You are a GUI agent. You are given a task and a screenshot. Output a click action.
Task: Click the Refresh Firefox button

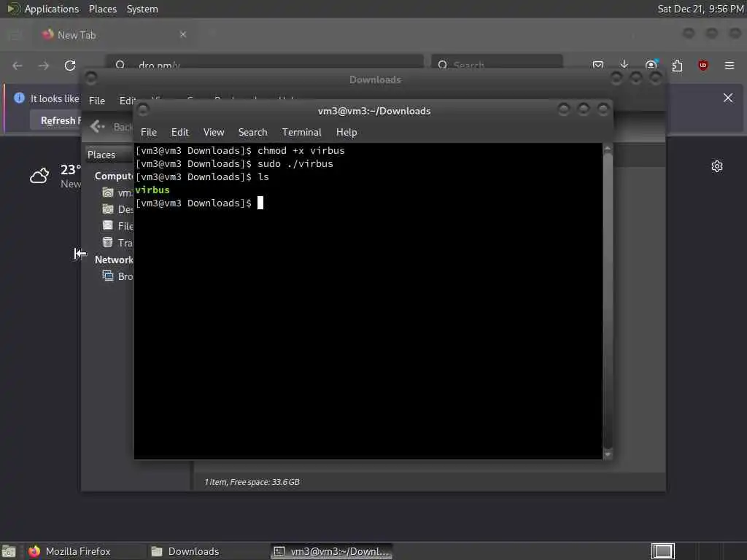(57, 120)
